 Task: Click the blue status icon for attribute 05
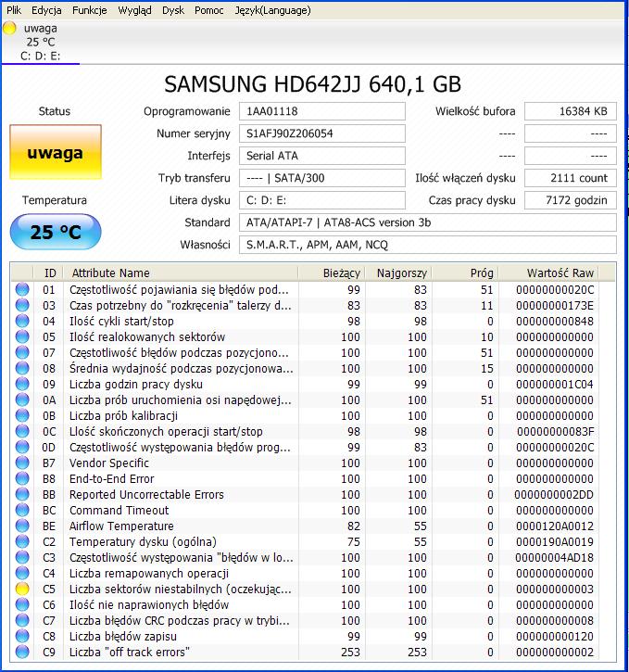tap(22, 336)
